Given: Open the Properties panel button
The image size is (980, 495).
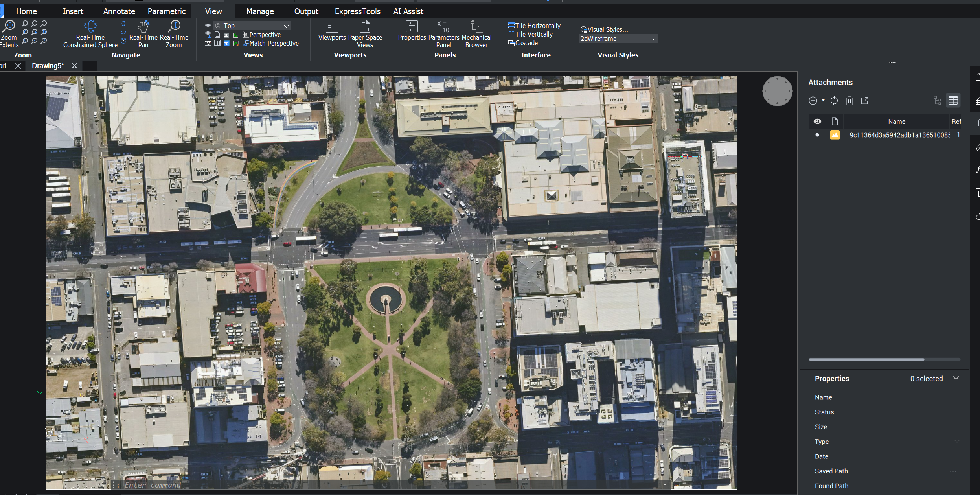Looking at the screenshot, I should pos(412,31).
